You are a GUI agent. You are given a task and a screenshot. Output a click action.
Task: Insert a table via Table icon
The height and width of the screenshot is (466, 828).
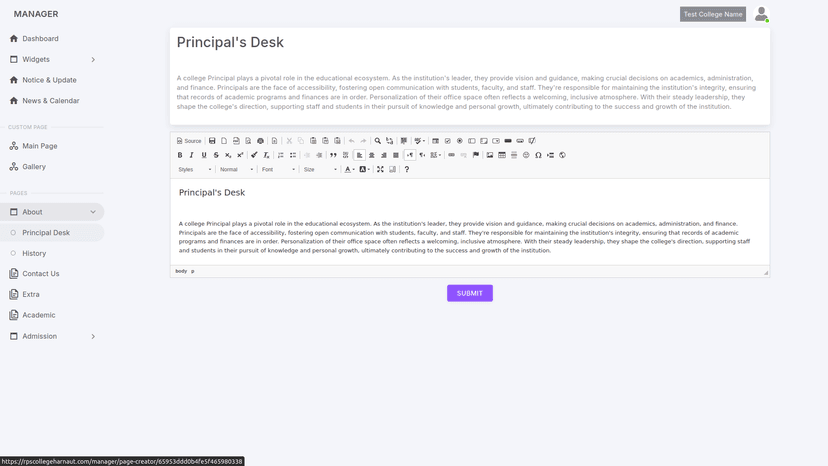tap(502, 155)
